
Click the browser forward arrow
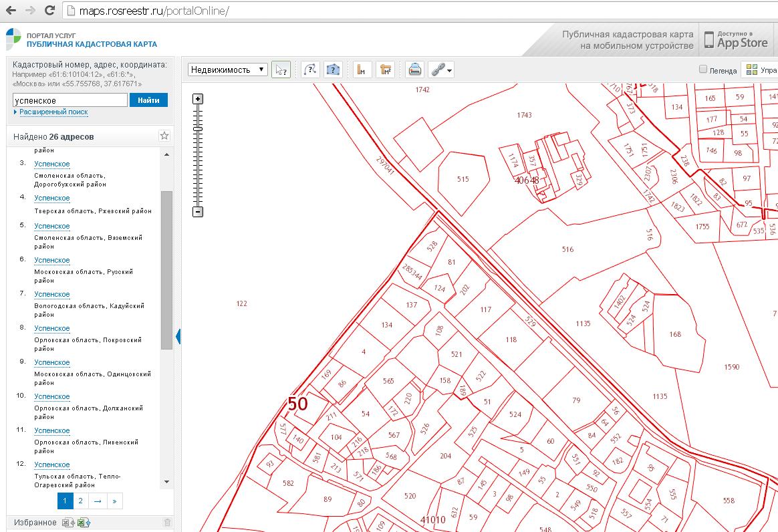(30, 10)
